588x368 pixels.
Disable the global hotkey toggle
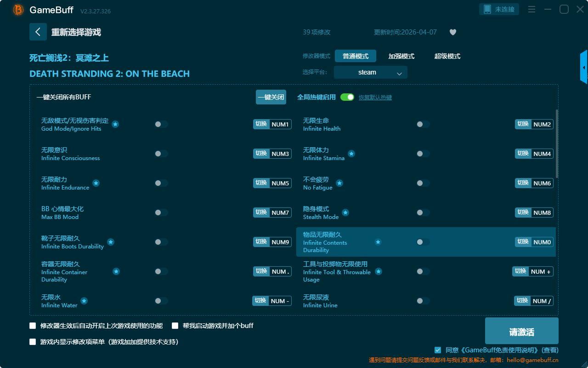point(347,97)
